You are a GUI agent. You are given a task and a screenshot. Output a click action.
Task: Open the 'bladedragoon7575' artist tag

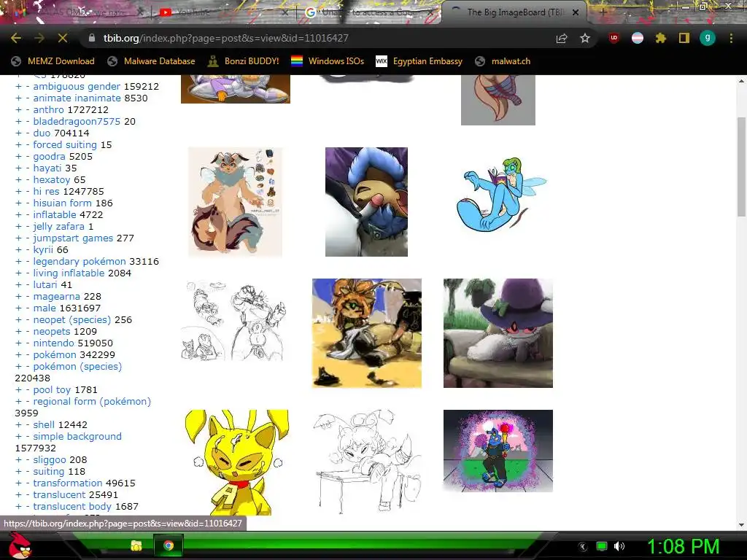pos(77,122)
